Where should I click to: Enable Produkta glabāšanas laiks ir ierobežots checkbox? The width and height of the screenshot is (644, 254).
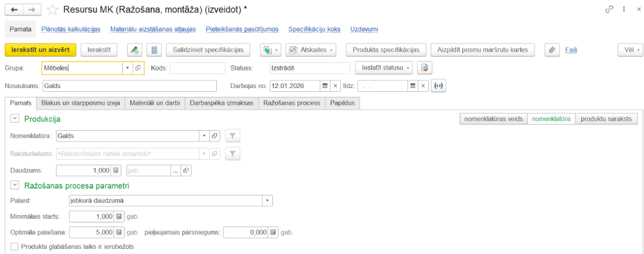coord(14,247)
